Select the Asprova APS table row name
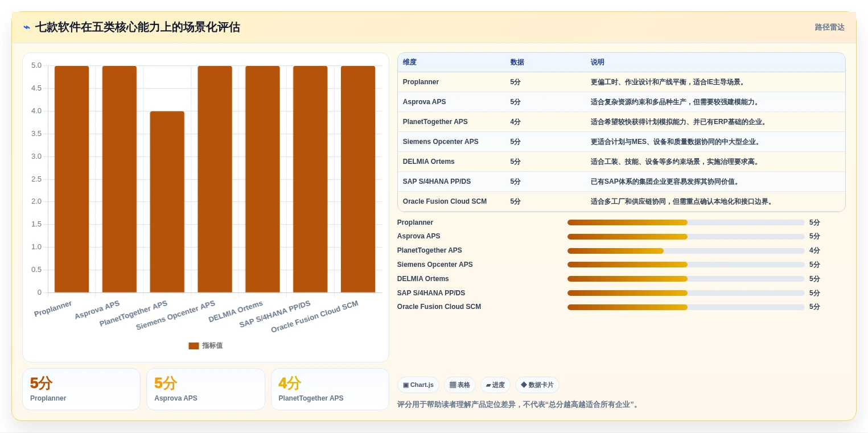Image resolution: width=868 pixels, height=433 pixels. [x=424, y=102]
